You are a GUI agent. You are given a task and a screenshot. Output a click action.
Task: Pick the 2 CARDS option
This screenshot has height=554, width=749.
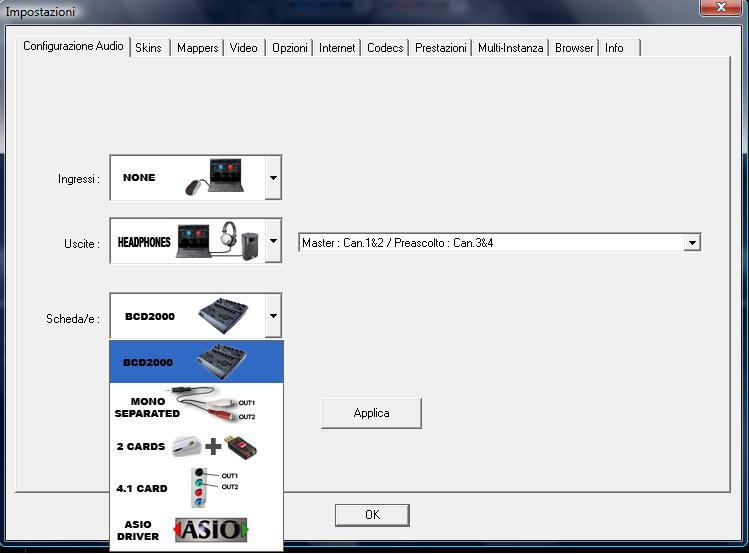click(x=196, y=446)
